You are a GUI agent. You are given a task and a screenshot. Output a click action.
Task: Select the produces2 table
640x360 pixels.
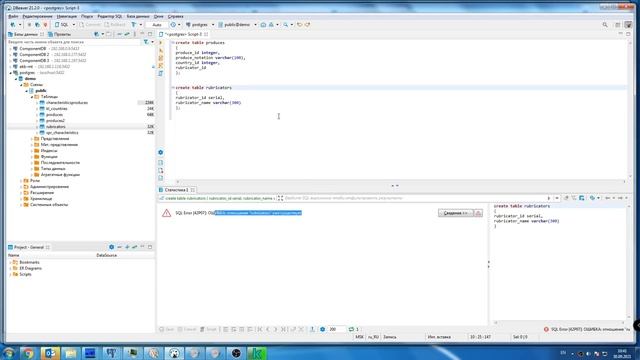[x=55, y=121]
